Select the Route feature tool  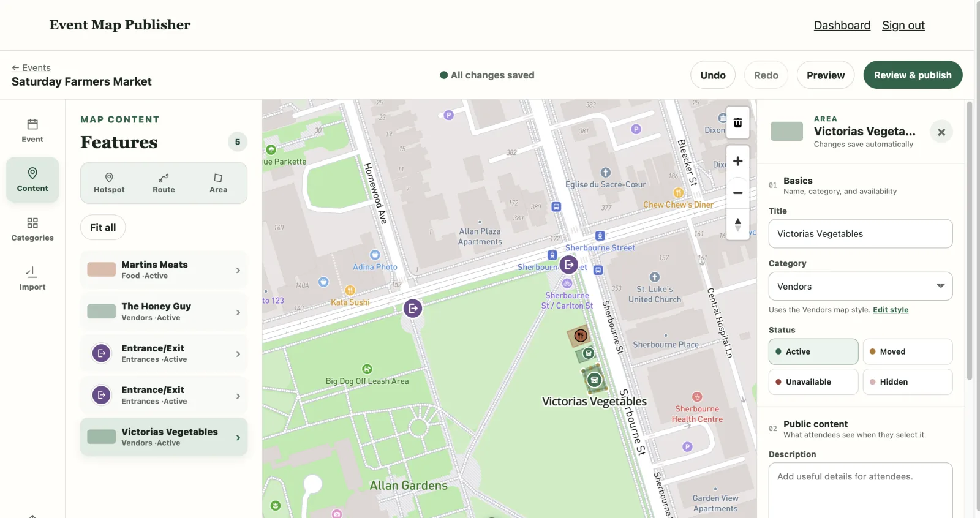[x=164, y=183]
